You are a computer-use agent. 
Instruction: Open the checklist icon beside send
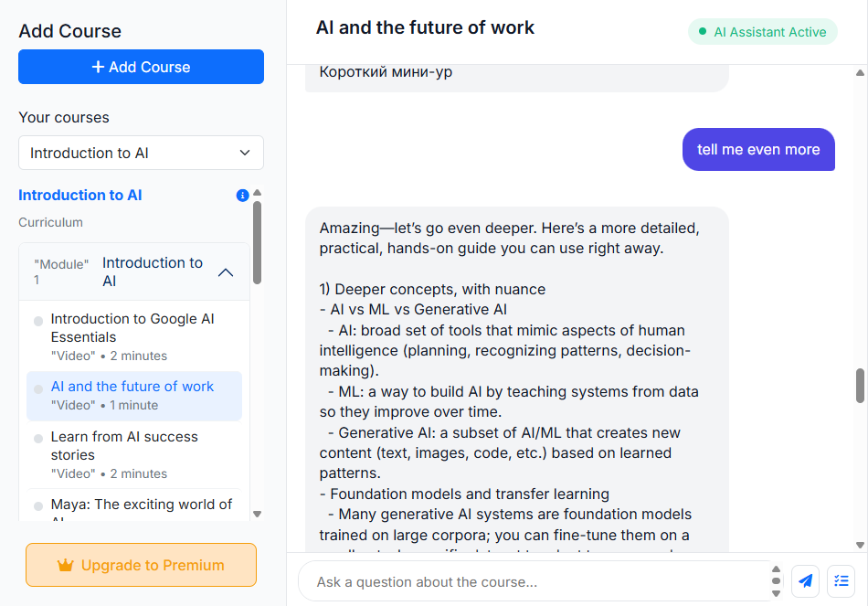click(840, 580)
